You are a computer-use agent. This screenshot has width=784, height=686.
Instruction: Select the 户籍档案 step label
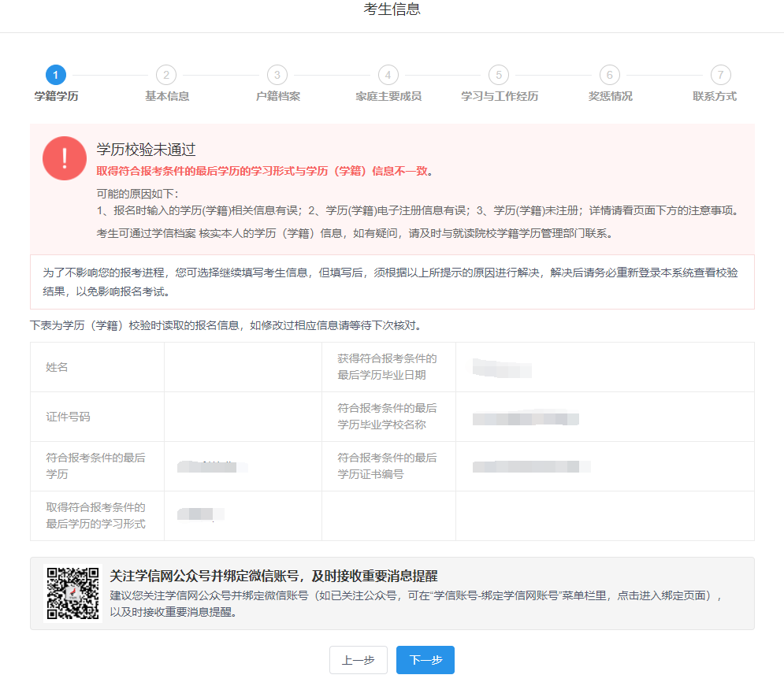[277, 96]
